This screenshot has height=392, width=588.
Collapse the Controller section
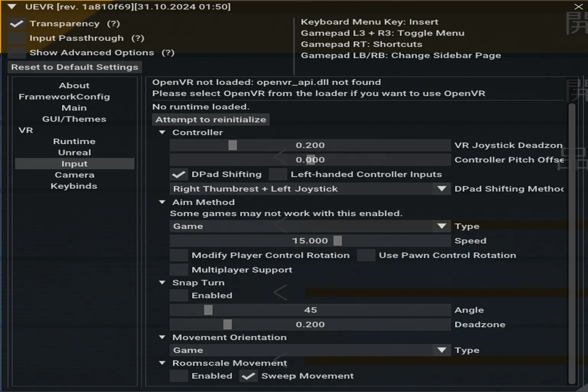coord(162,132)
